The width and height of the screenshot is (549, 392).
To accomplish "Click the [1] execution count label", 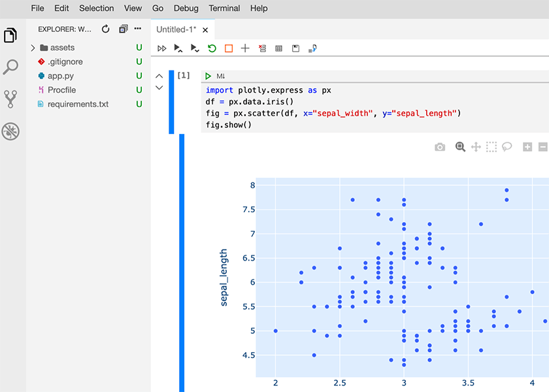I will coord(184,76).
